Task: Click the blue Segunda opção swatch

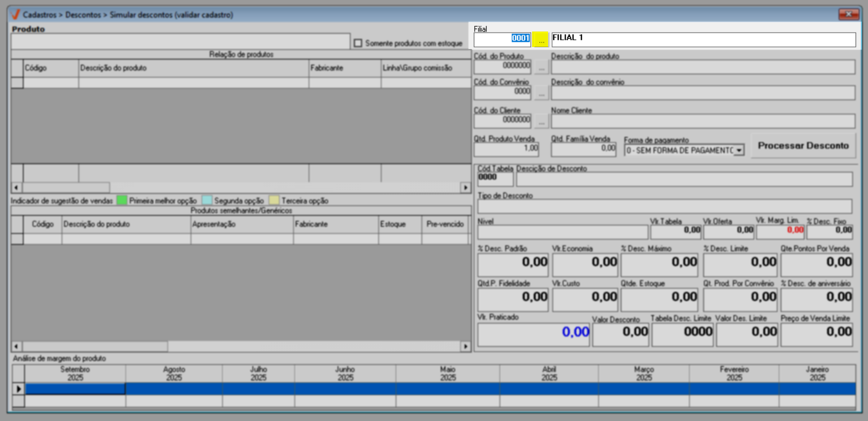Action: click(x=207, y=200)
